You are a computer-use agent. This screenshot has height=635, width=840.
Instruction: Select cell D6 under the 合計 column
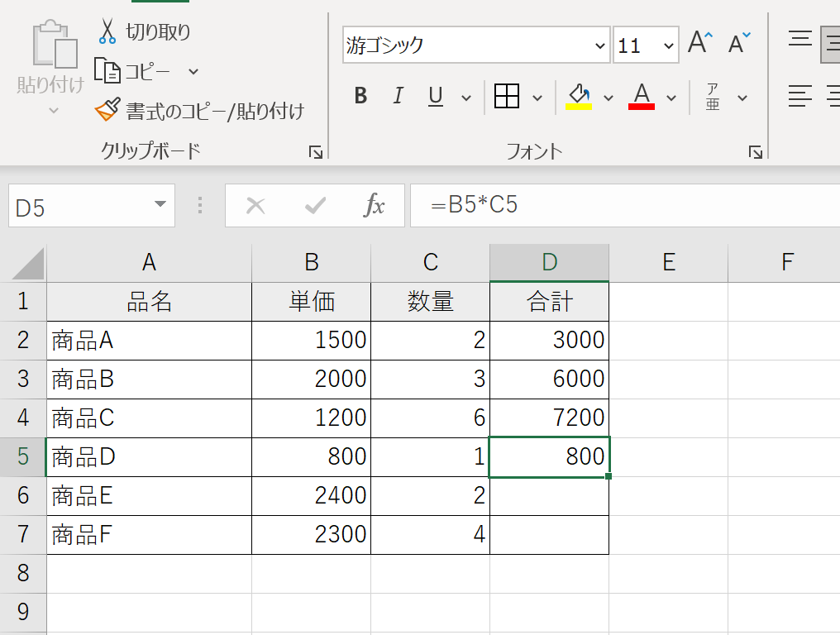[x=549, y=495]
